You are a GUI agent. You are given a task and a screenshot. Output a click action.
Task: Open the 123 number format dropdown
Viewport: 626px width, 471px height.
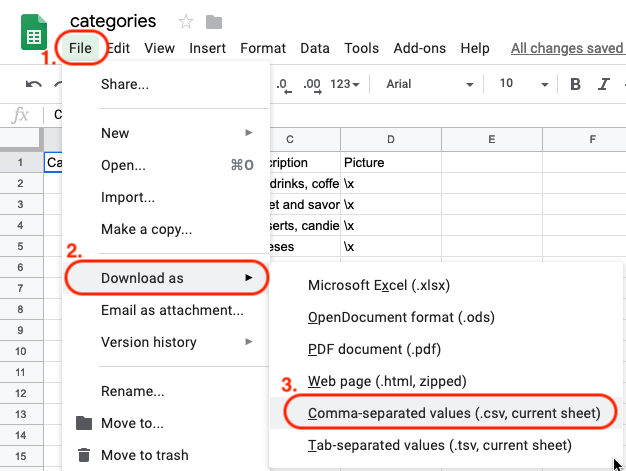(x=345, y=84)
